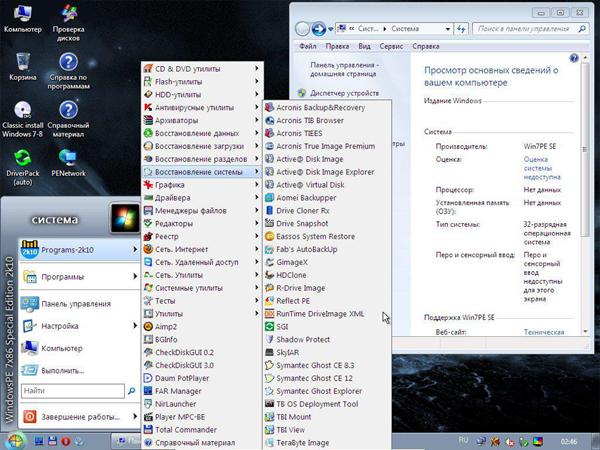Open Справка по программам desktop icon
The image size is (600, 450).
click(x=68, y=71)
